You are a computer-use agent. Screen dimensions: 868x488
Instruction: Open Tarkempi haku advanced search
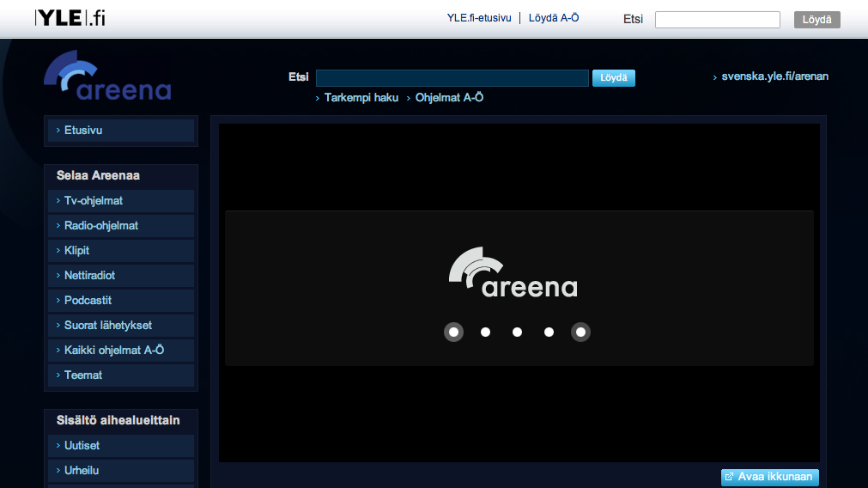click(361, 97)
